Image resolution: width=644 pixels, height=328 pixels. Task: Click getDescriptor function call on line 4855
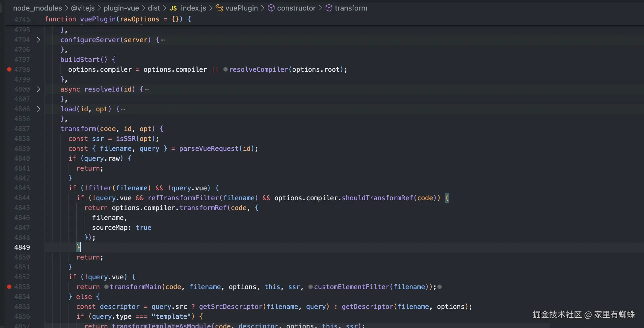pyautogui.click(x=367, y=307)
